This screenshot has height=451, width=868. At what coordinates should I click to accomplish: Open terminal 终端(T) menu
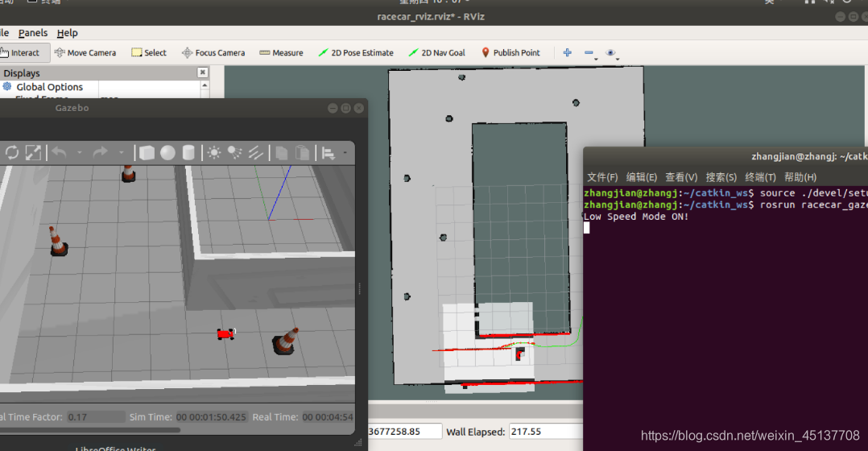tap(760, 177)
